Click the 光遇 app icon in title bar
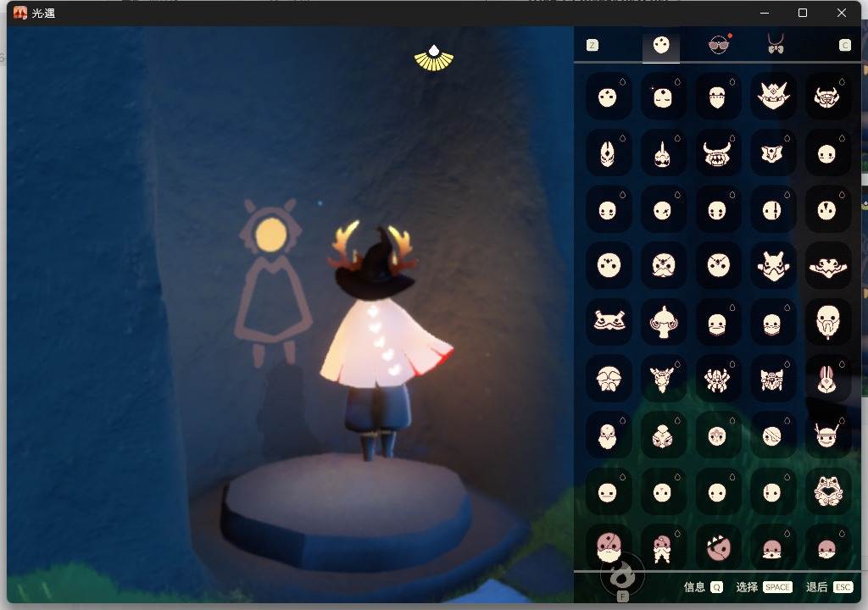This screenshot has width=868, height=610. pos(20,13)
